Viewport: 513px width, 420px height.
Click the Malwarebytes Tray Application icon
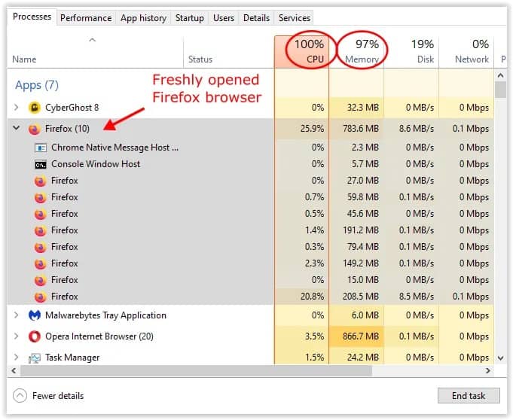35,315
